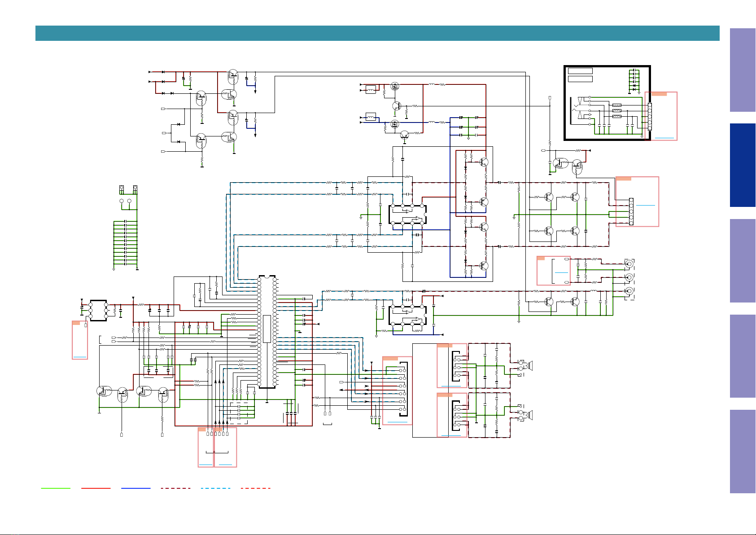Viewport: 756px width, 535px height.
Task: Click the upper loudspeaker symbol
Action: 529,366
